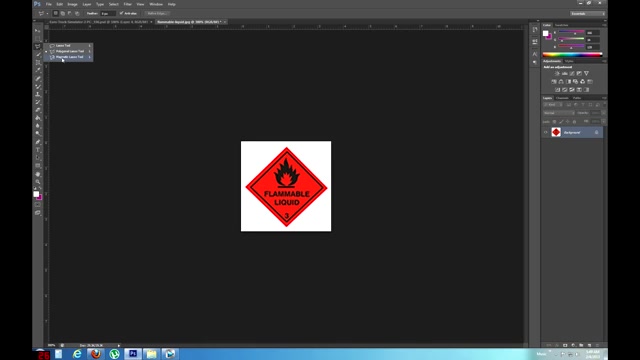Open the Filter menu
This screenshot has height=360, width=640.
tap(127, 4)
